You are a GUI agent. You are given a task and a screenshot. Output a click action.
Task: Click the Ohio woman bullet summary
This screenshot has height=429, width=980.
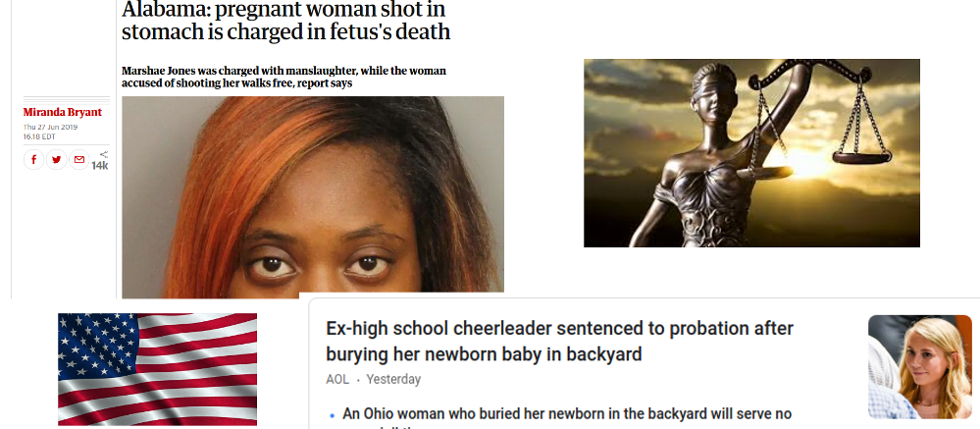point(567,414)
